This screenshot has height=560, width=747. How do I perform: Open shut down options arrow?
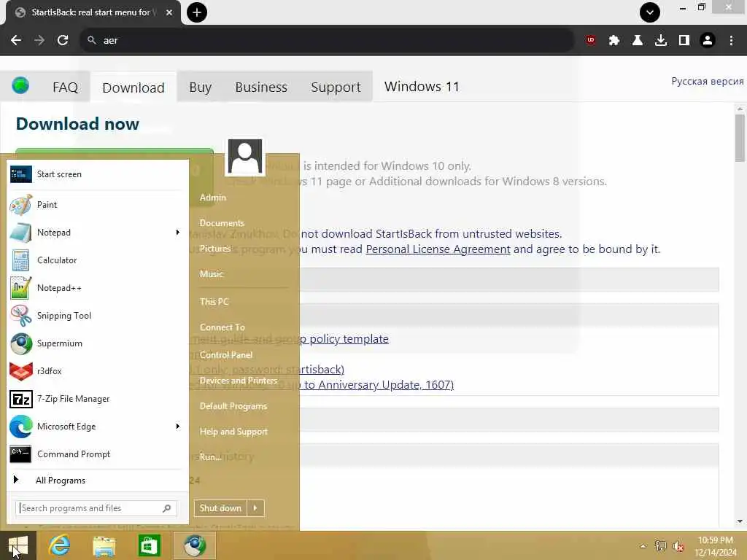click(x=255, y=508)
